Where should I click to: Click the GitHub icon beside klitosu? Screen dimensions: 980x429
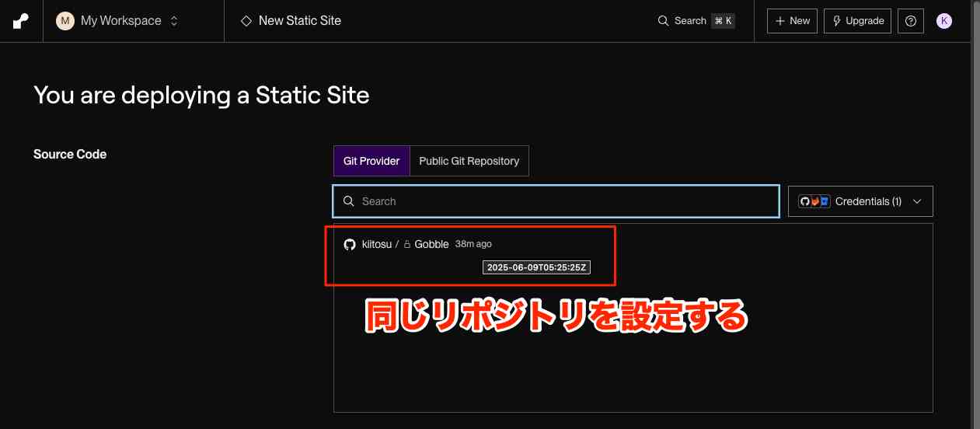point(350,244)
